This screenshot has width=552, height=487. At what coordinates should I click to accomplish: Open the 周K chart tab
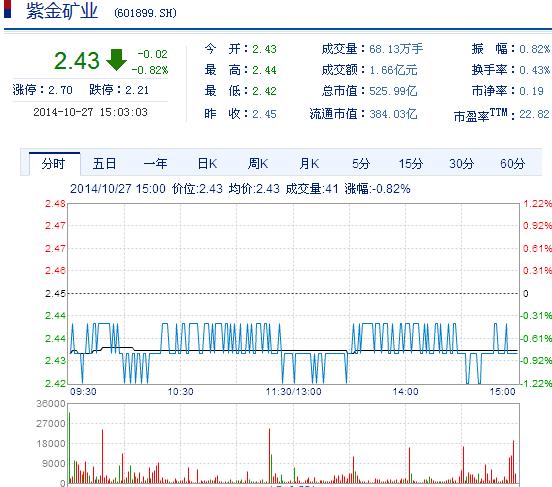pyautogui.click(x=258, y=164)
